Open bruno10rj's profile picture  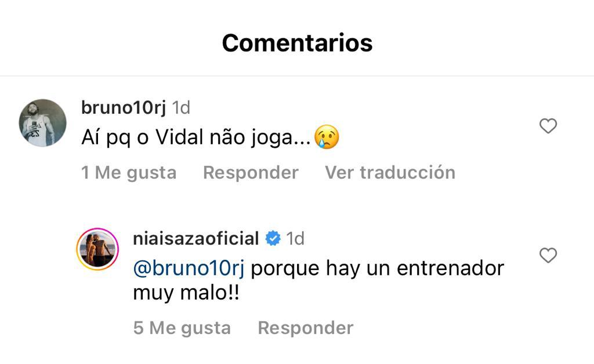(42, 123)
